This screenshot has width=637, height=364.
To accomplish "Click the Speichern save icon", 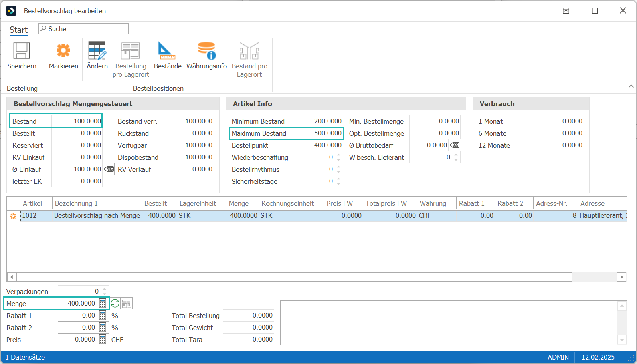I will [x=22, y=51].
